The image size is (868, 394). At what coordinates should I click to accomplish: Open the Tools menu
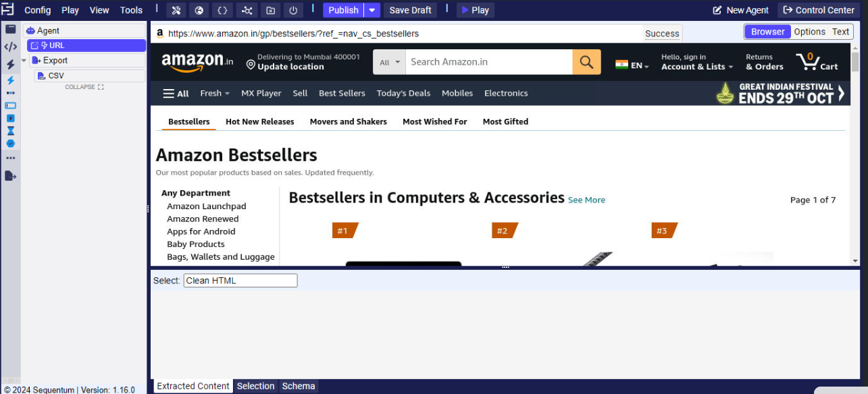click(132, 10)
